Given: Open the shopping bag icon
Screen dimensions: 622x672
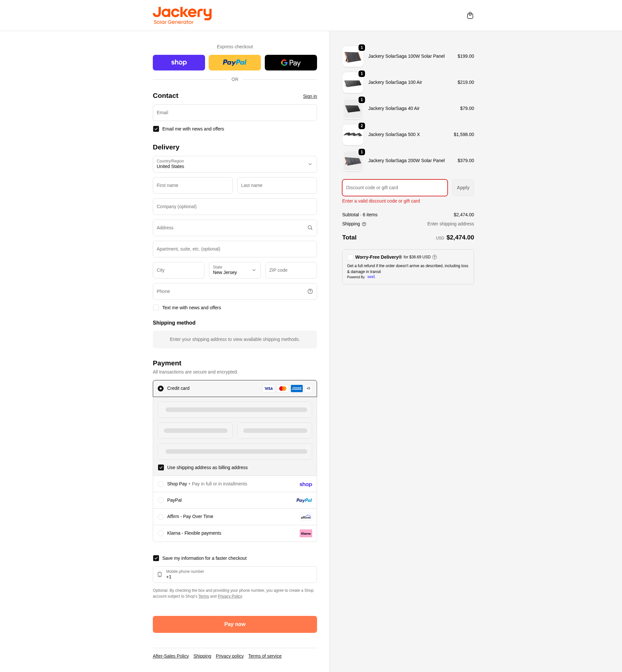Looking at the screenshot, I should tap(470, 15).
